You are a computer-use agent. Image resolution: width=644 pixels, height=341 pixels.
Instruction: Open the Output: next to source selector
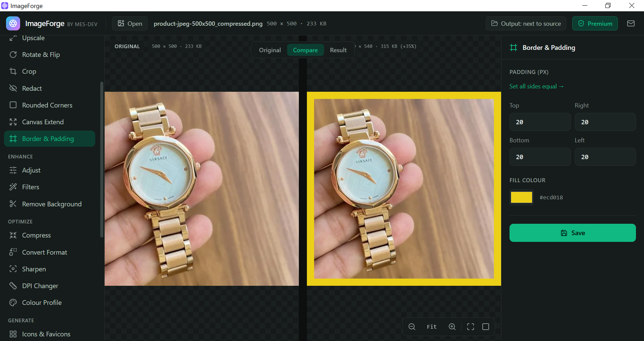pos(526,23)
